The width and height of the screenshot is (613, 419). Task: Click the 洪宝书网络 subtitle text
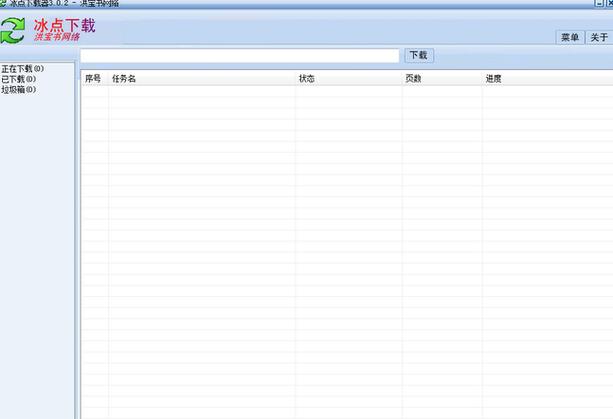coord(57,37)
